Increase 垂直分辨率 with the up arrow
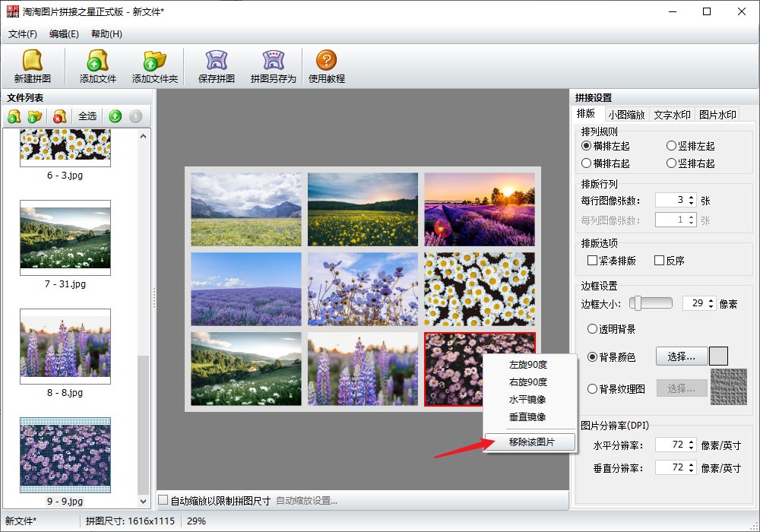 coord(691,464)
